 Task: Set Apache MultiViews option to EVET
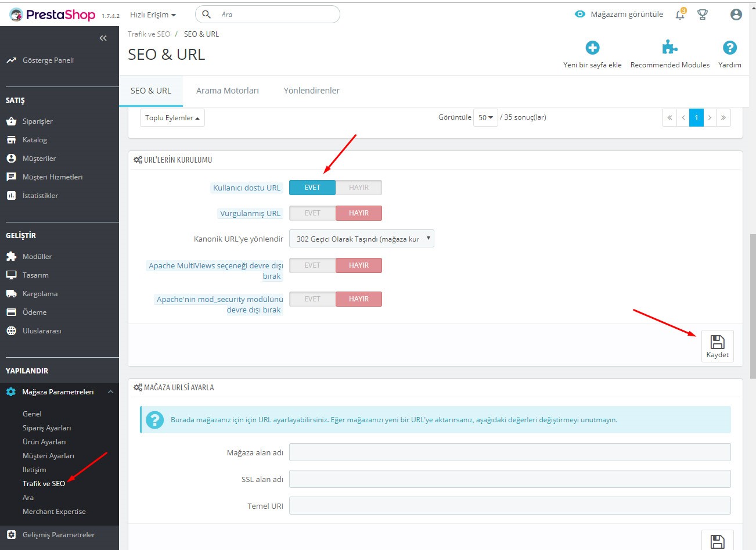point(312,265)
